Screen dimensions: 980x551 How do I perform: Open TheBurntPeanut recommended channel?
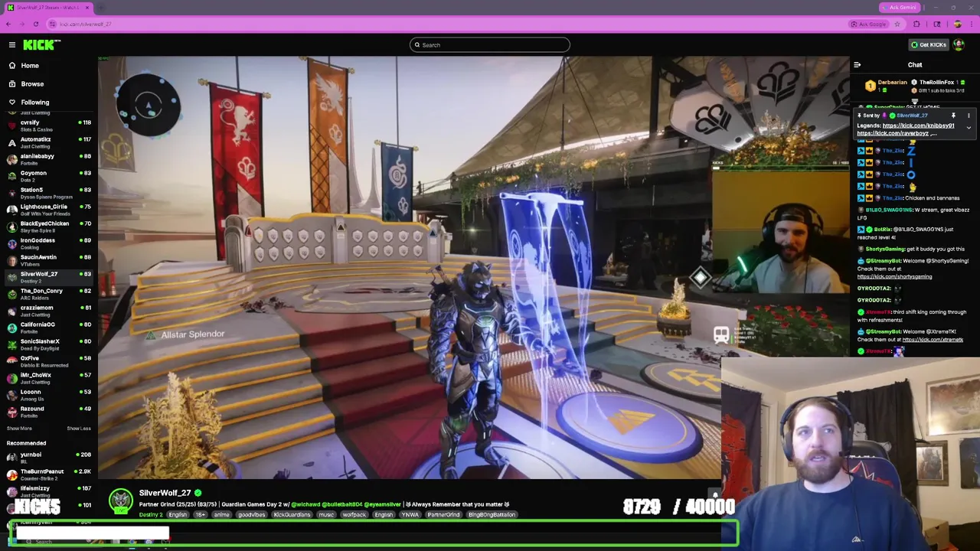[x=47, y=474]
